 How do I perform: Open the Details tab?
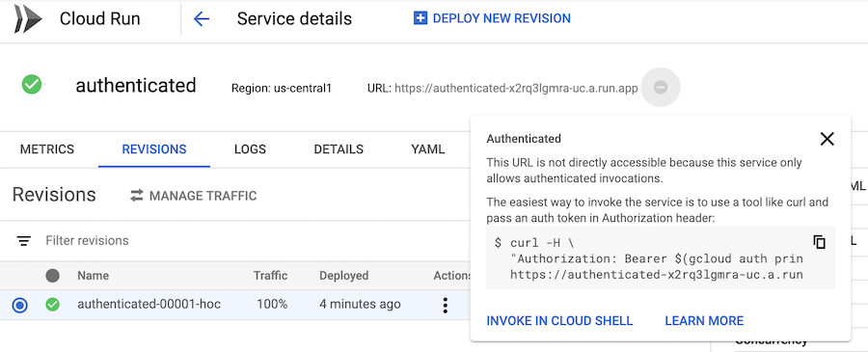click(x=339, y=149)
